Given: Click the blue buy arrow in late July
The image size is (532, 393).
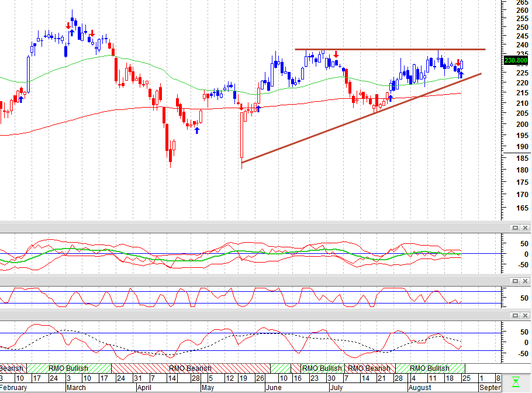Looking at the screenshot, I should (x=390, y=98).
